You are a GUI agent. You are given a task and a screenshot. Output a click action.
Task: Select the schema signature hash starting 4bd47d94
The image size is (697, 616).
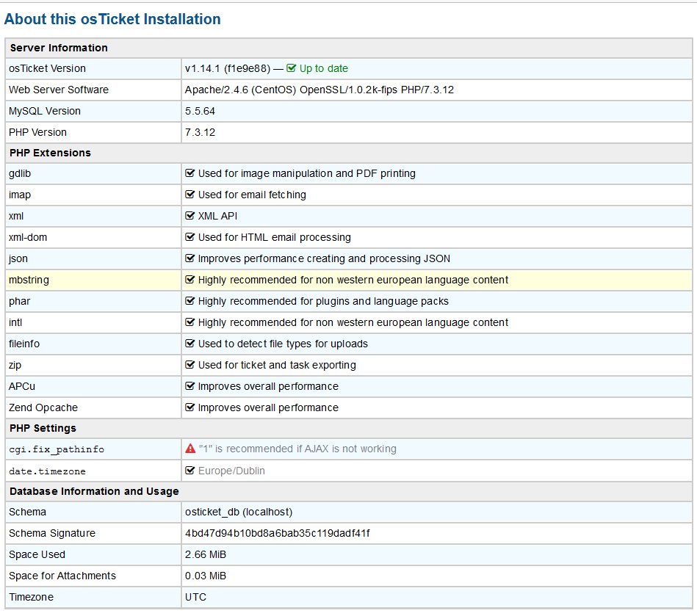coord(278,533)
